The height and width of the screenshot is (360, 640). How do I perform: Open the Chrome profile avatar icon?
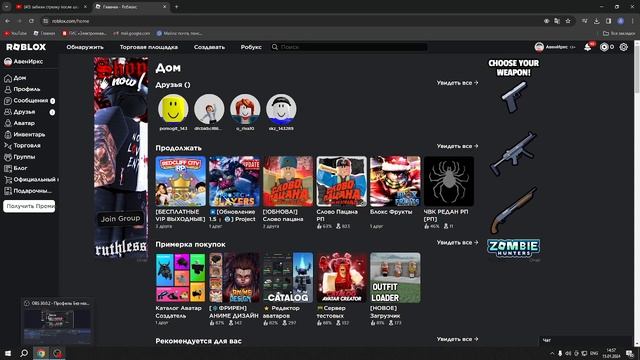[620, 21]
